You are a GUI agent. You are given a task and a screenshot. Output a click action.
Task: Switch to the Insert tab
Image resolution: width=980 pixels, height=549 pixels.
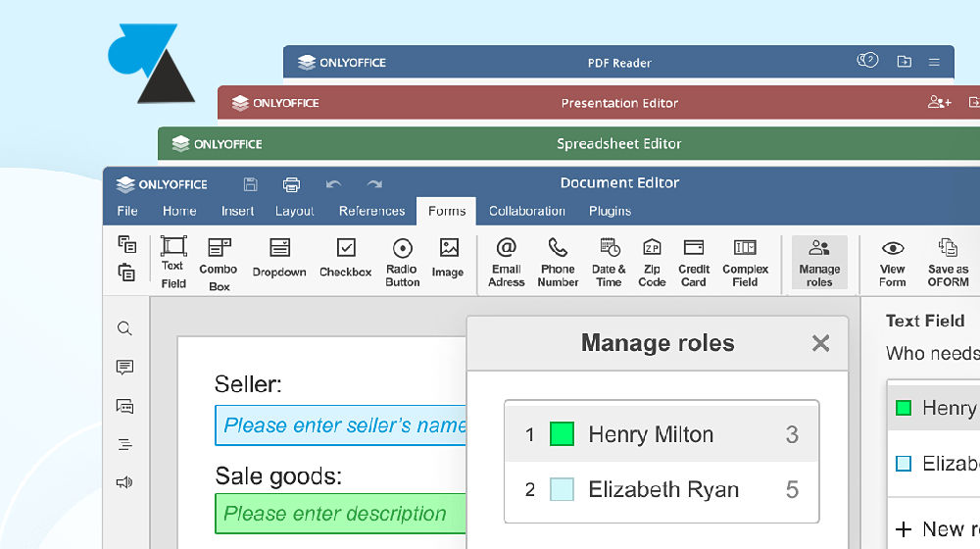click(237, 211)
